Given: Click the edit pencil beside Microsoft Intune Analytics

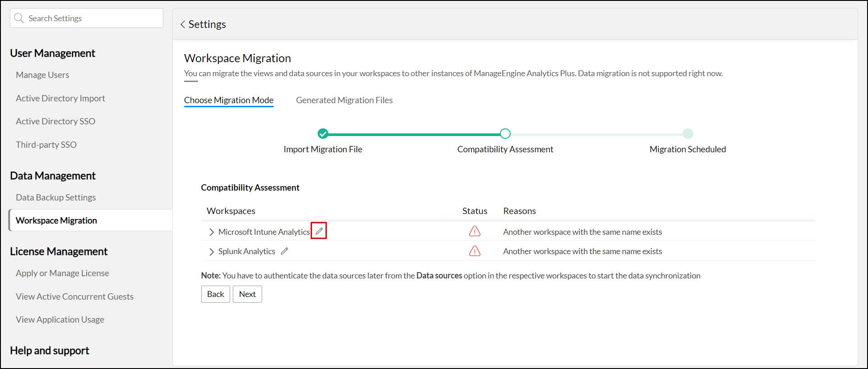Looking at the screenshot, I should (319, 231).
